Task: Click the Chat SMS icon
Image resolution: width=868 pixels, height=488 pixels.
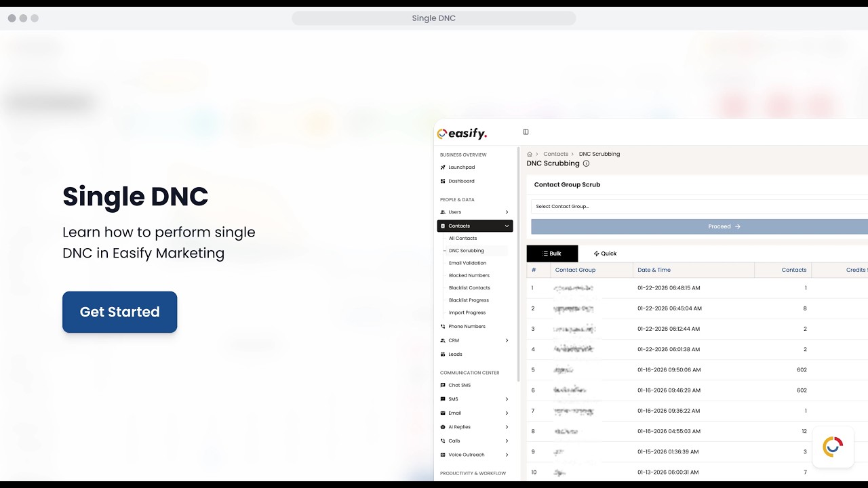Action: [x=443, y=385]
